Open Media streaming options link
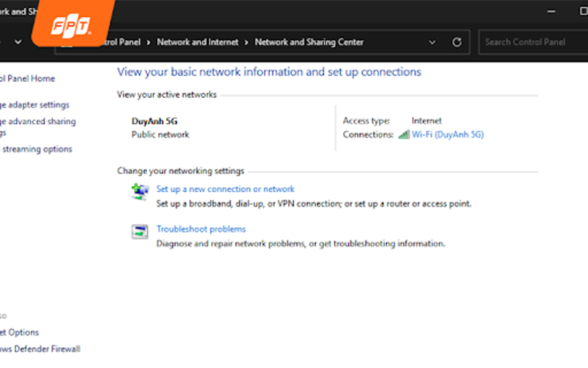Image resolution: width=588 pixels, height=368 pixels. [x=36, y=149]
